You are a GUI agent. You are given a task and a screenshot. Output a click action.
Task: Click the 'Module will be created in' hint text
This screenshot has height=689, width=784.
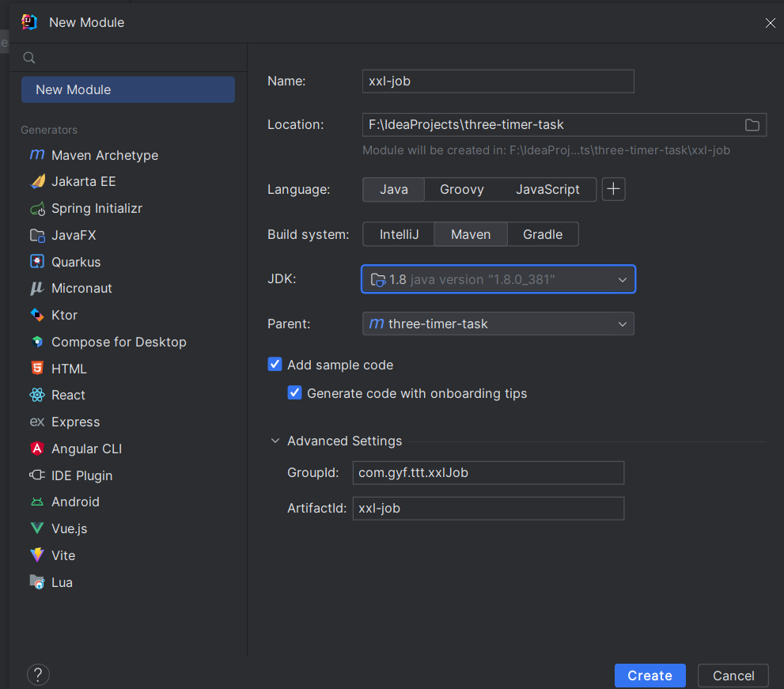click(x=546, y=150)
